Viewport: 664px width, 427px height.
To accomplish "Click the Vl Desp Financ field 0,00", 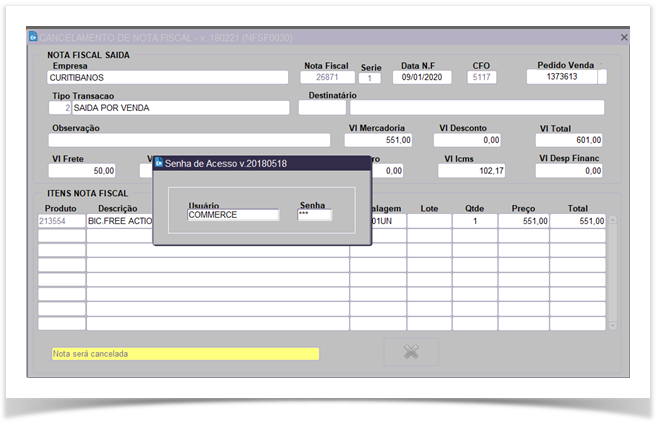I will [569, 171].
